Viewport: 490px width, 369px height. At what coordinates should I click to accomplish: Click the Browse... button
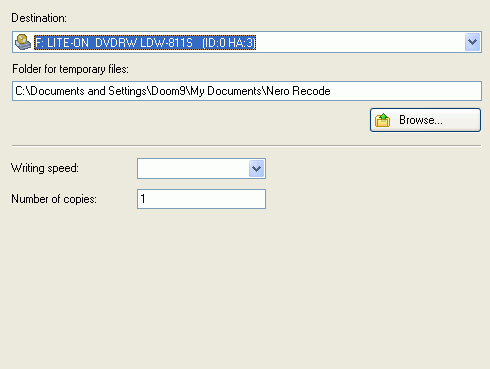425,120
